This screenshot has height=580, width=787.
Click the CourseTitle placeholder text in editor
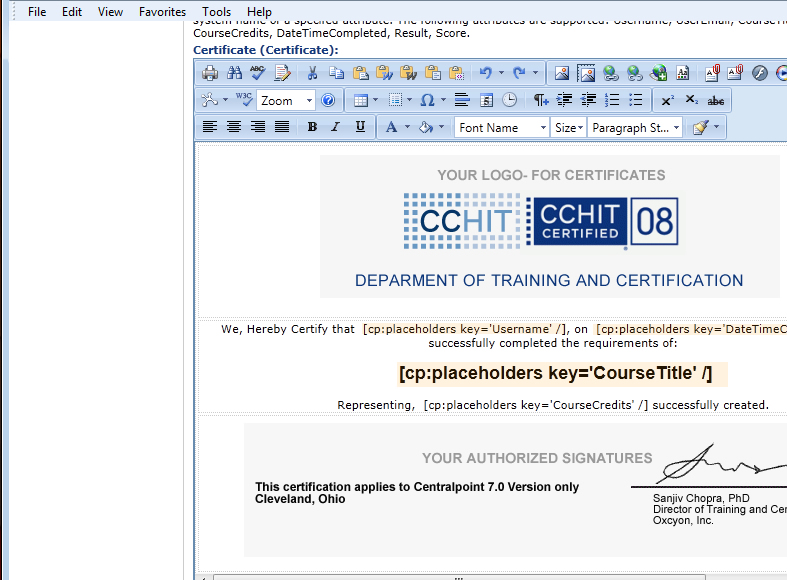[555, 374]
